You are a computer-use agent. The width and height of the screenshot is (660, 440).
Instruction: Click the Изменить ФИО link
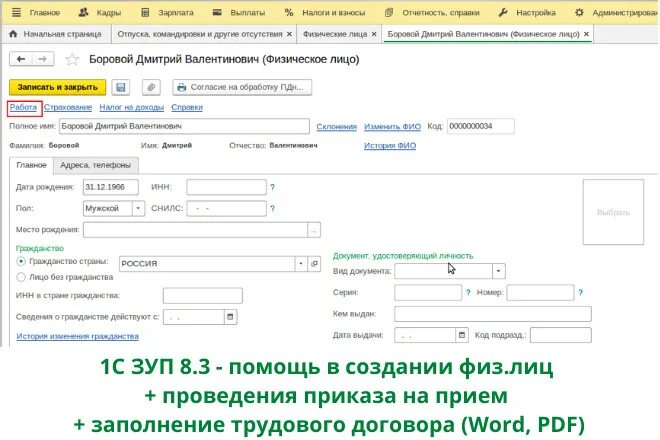click(392, 126)
